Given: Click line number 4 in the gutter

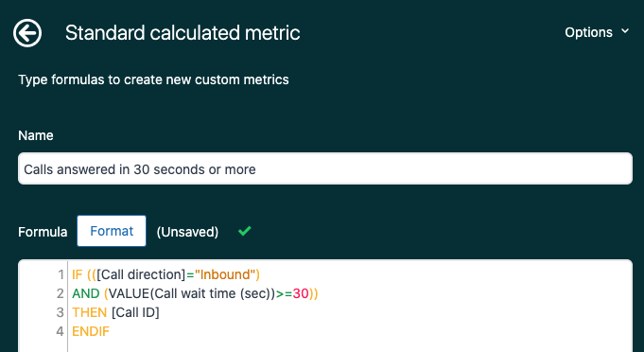Looking at the screenshot, I should click(61, 331).
